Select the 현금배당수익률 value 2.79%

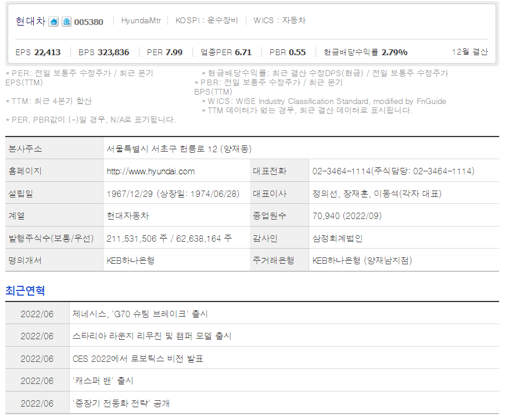point(395,52)
